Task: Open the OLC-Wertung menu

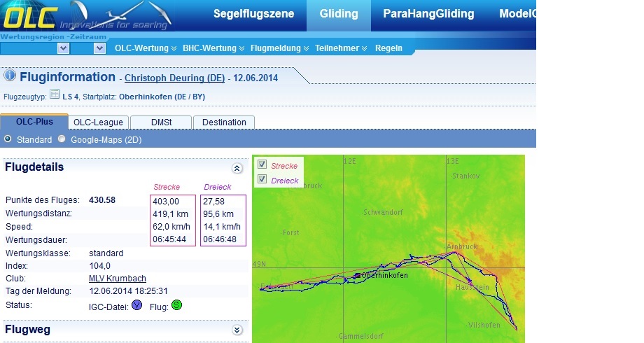Action: tap(145, 48)
